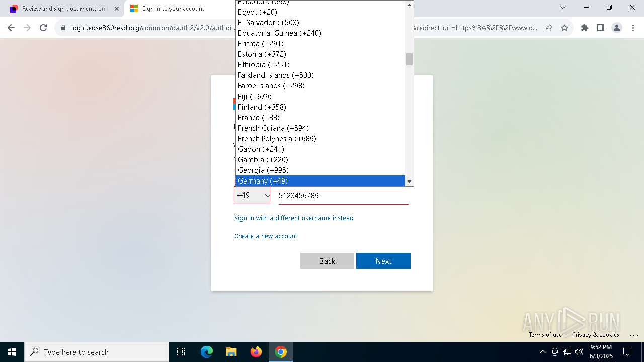This screenshot has height=362, width=644.
Task: Choose El Salvador (+503) from the list
Action: tap(320, 23)
